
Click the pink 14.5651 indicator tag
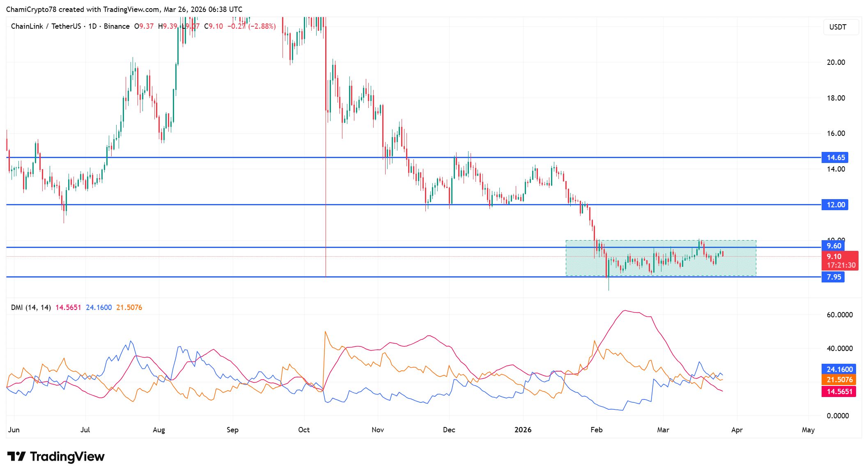coord(839,392)
